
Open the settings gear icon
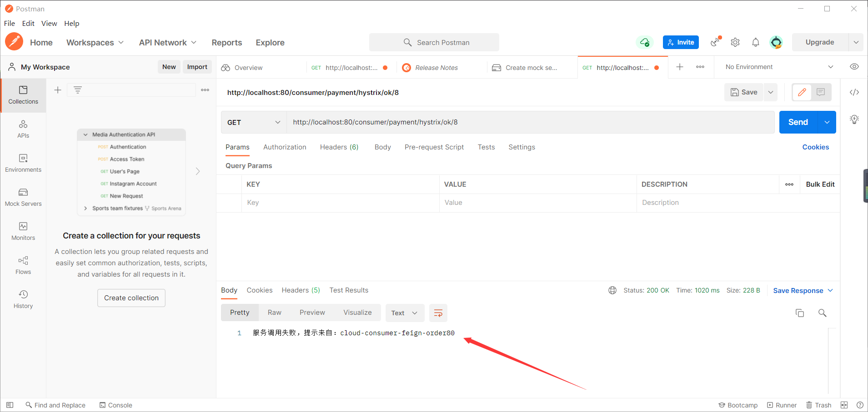point(735,42)
